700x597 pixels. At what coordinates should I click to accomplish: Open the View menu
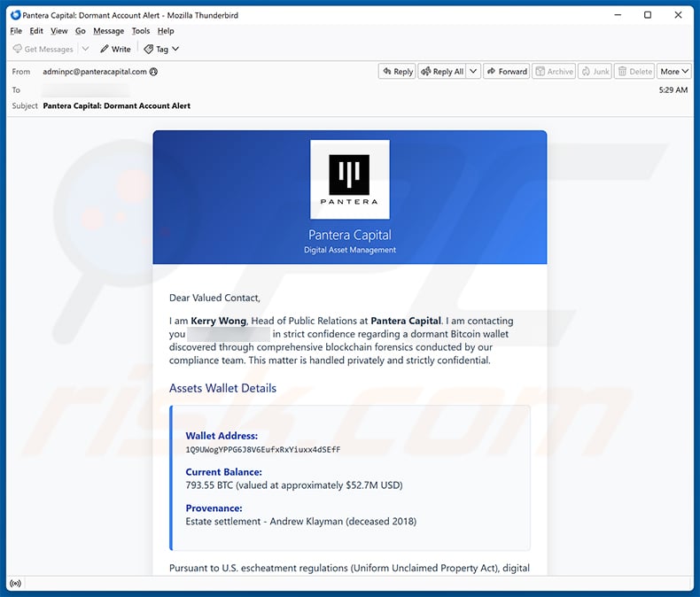click(x=59, y=31)
